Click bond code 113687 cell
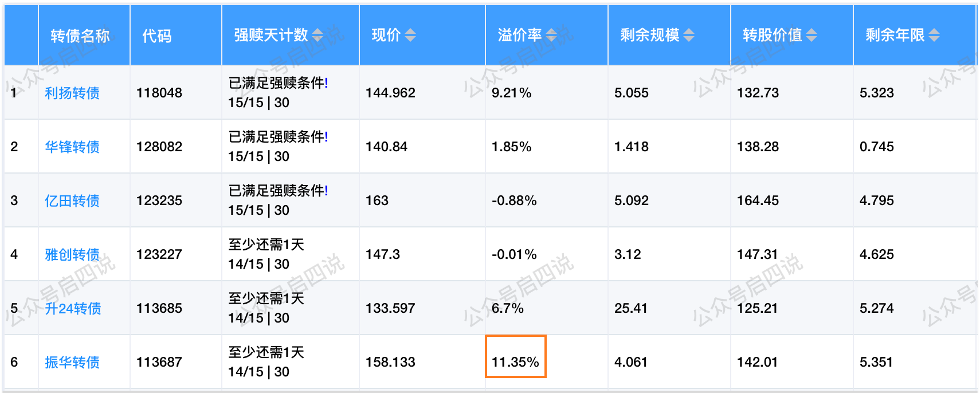980x393 pixels. click(159, 362)
